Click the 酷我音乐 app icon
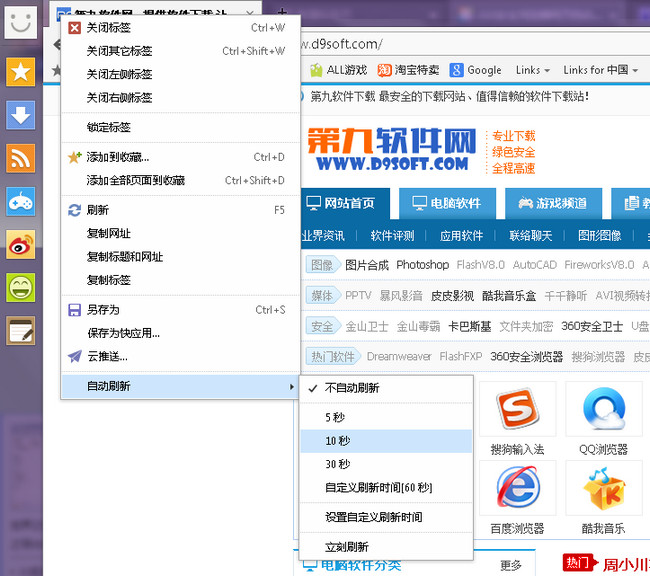Viewport: 650px width, 576px height. 604,488
